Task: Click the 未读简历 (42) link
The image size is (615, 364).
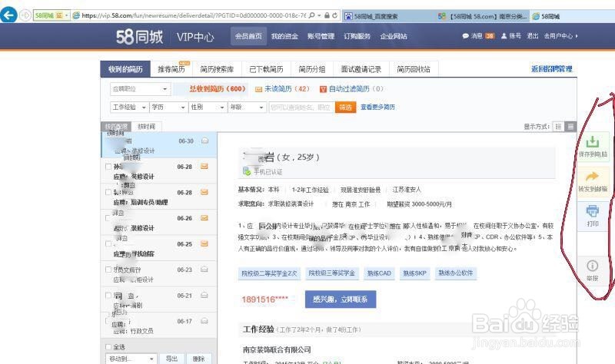Action: click(x=287, y=89)
